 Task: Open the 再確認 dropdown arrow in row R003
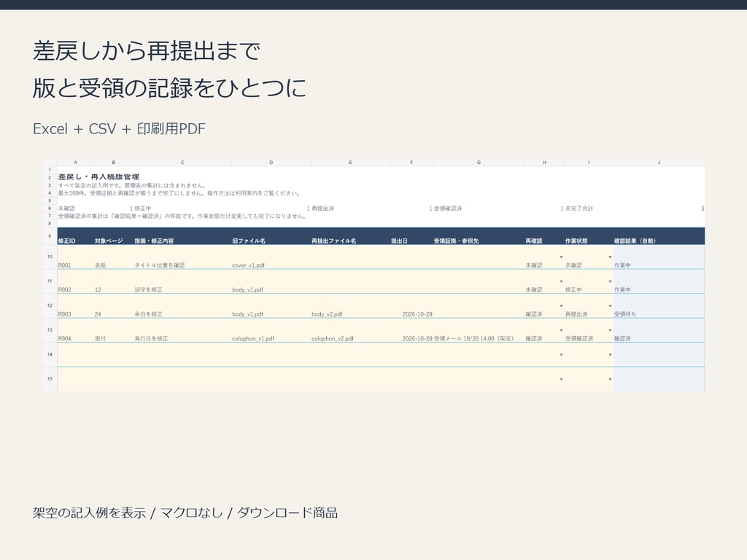coord(561,306)
